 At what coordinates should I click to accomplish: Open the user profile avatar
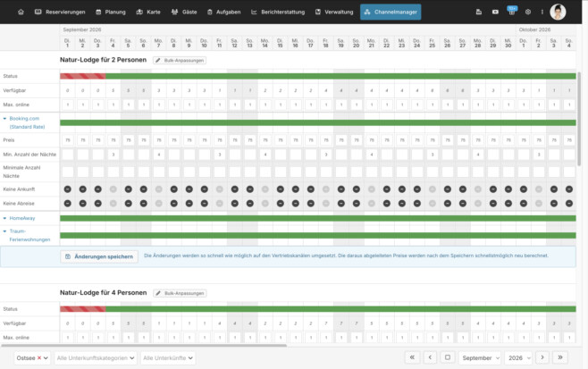pos(558,12)
